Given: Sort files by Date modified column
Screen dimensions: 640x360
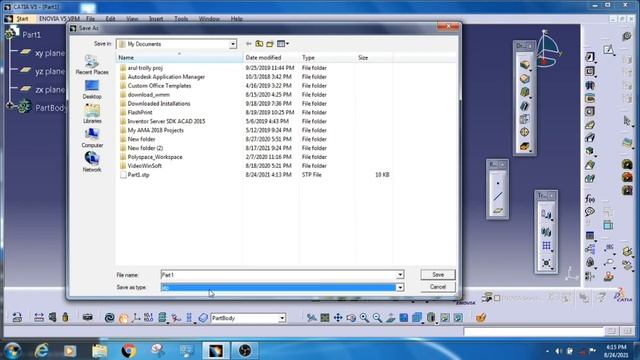Looking at the screenshot, I should [271, 58].
